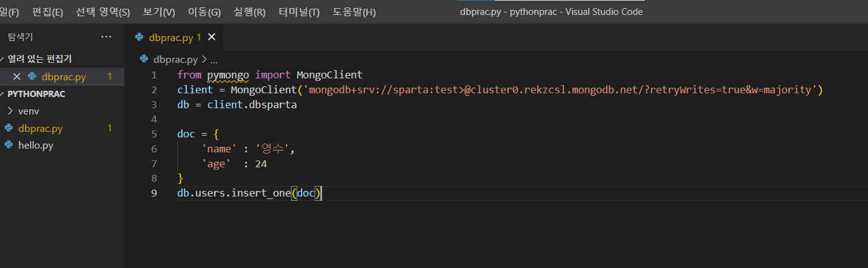Image resolution: width=868 pixels, height=268 pixels.
Task: Click Python icon on dbprac.py tab
Action: pyautogui.click(x=139, y=37)
